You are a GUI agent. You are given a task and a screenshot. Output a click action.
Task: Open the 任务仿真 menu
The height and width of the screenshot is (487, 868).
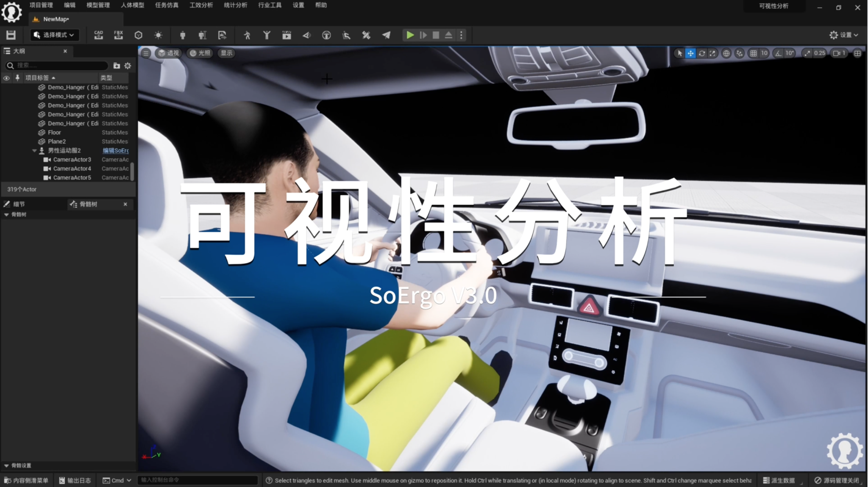(167, 5)
